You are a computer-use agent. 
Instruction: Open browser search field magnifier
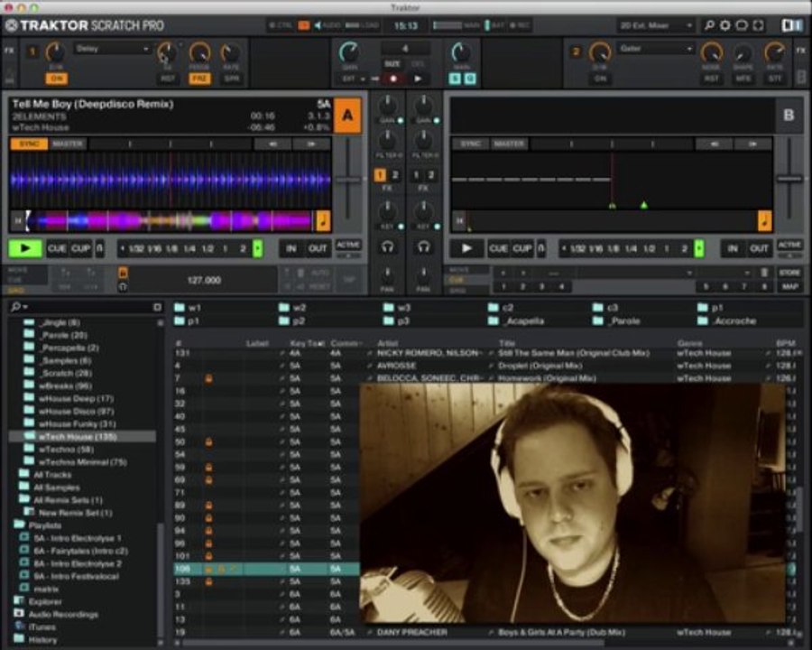16,307
